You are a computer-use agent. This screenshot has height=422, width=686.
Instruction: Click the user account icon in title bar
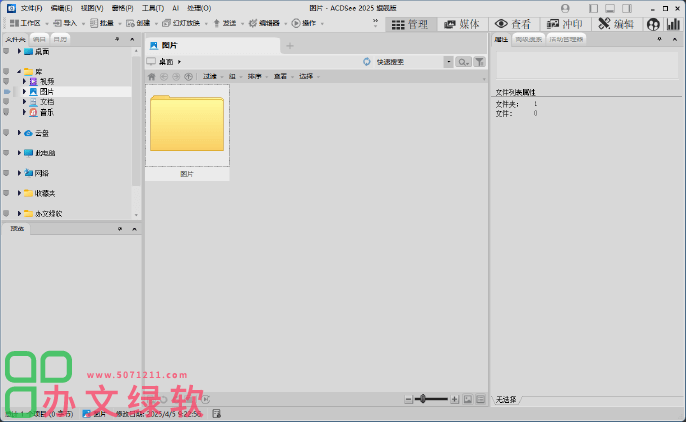(565, 8)
